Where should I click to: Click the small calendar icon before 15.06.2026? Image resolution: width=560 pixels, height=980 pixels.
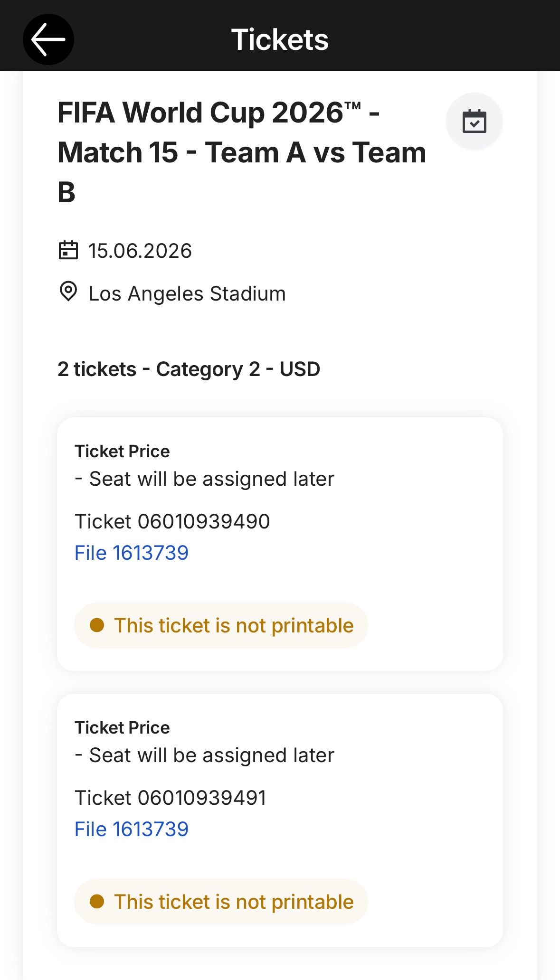(68, 250)
